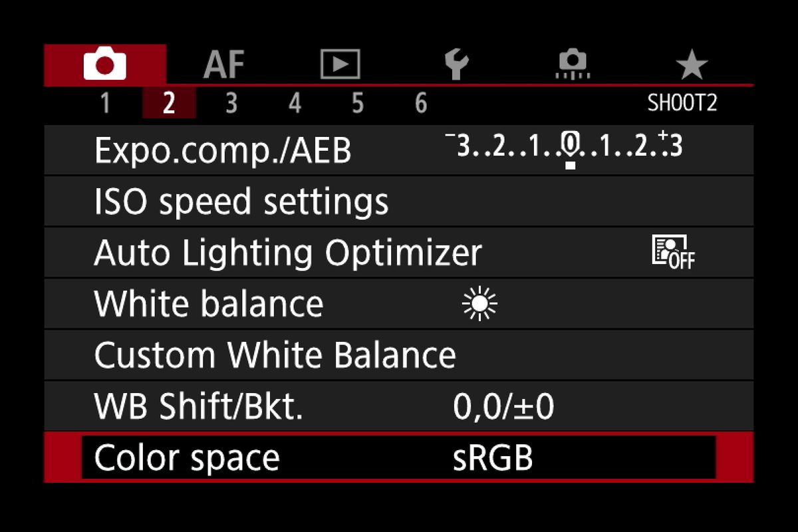Open the Playback menu icon
This screenshot has height=532, width=798.
point(341,64)
